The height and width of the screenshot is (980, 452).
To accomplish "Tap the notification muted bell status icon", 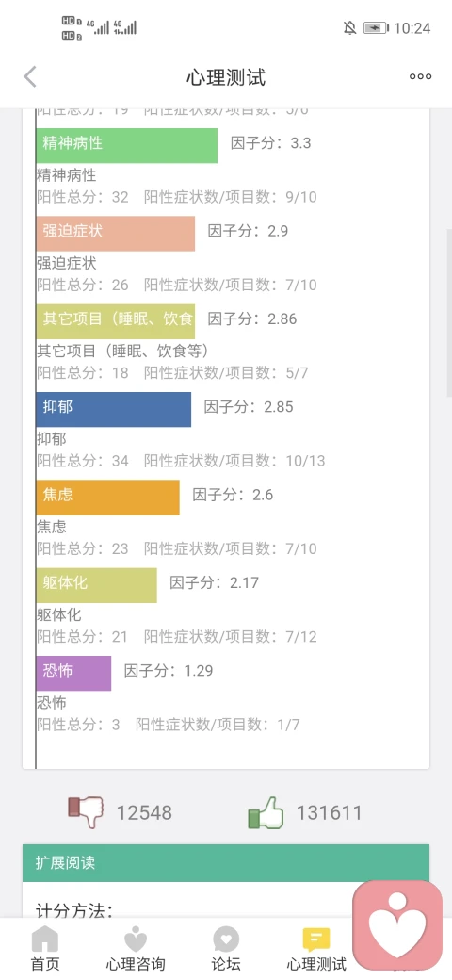I will [x=349, y=27].
